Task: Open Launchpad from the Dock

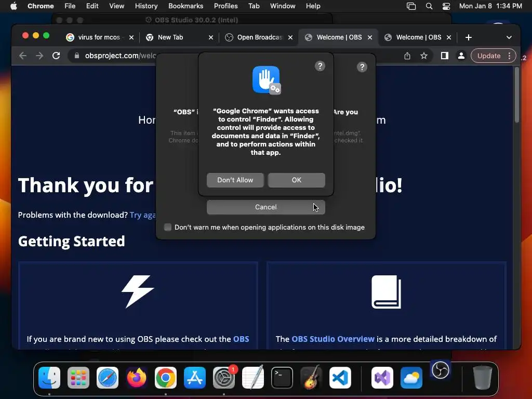Action: pyautogui.click(x=78, y=378)
